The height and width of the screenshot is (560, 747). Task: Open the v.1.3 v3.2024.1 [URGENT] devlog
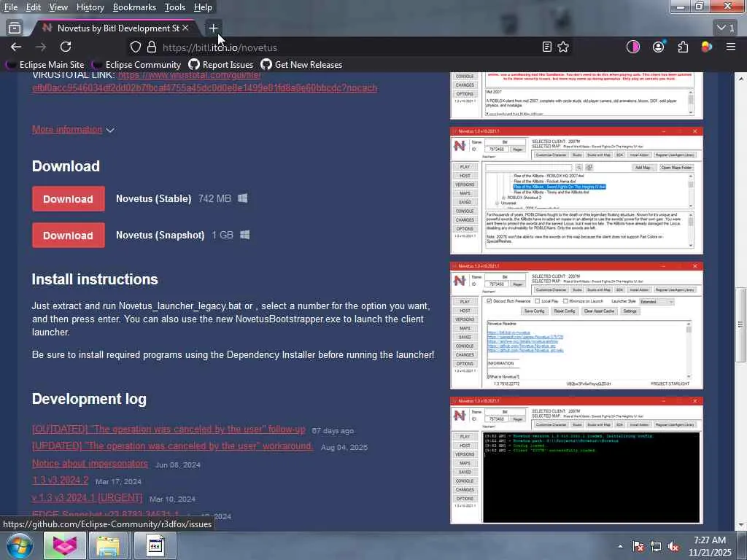point(88,497)
